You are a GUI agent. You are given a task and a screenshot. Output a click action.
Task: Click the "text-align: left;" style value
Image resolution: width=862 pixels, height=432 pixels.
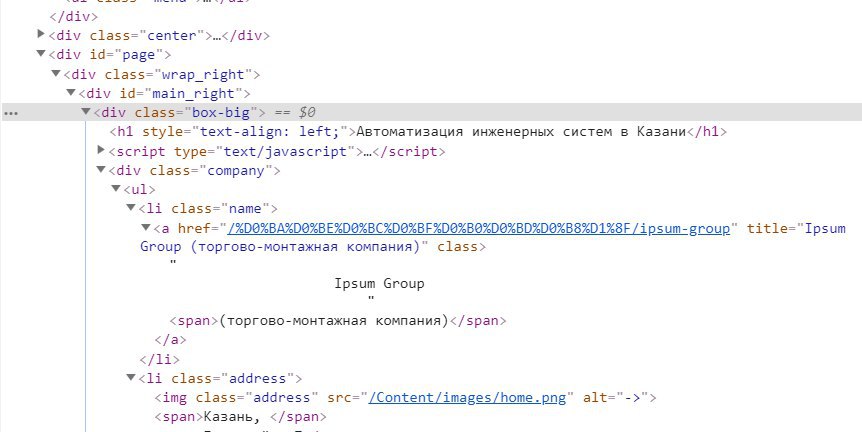point(269,132)
